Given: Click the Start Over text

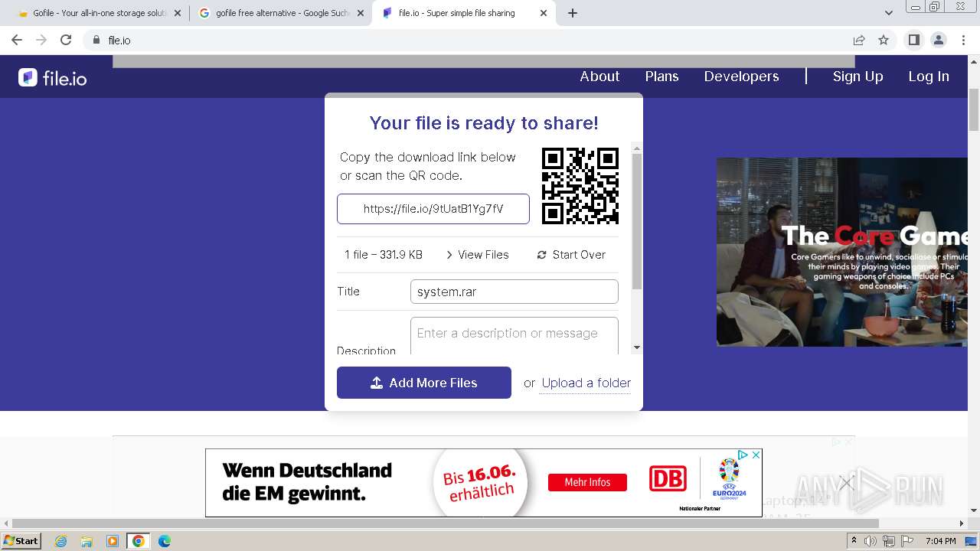Looking at the screenshot, I should [x=579, y=255].
